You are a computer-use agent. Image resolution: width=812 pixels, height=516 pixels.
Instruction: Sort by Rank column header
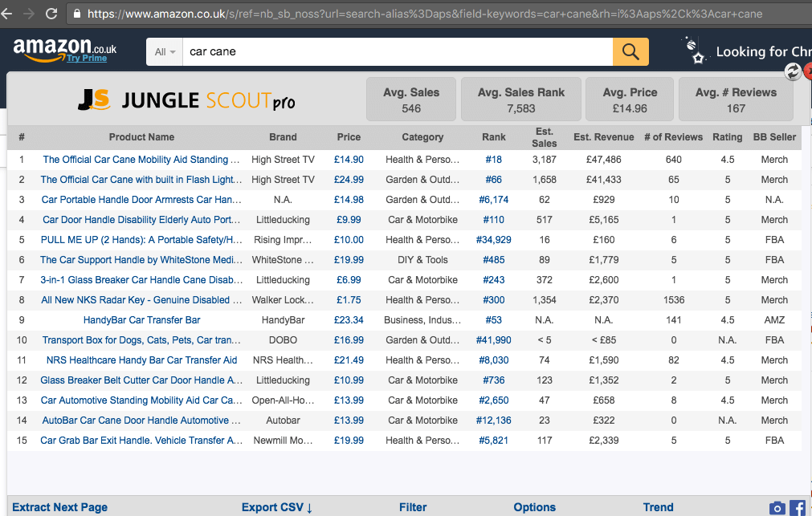click(x=493, y=137)
